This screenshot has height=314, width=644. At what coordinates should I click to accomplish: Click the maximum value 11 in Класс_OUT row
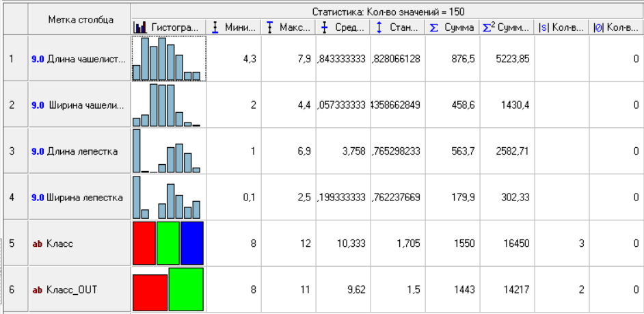[306, 290]
